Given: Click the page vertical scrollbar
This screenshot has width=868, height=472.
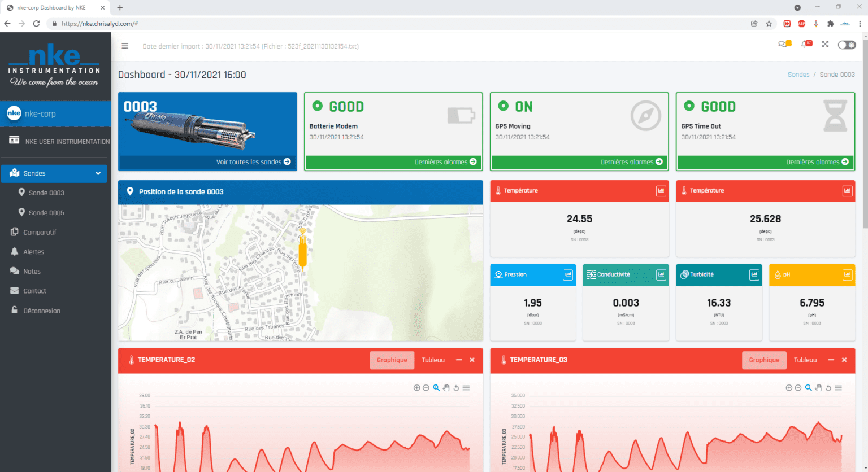Looking at the screenshot, I should (x=865, y=136).
